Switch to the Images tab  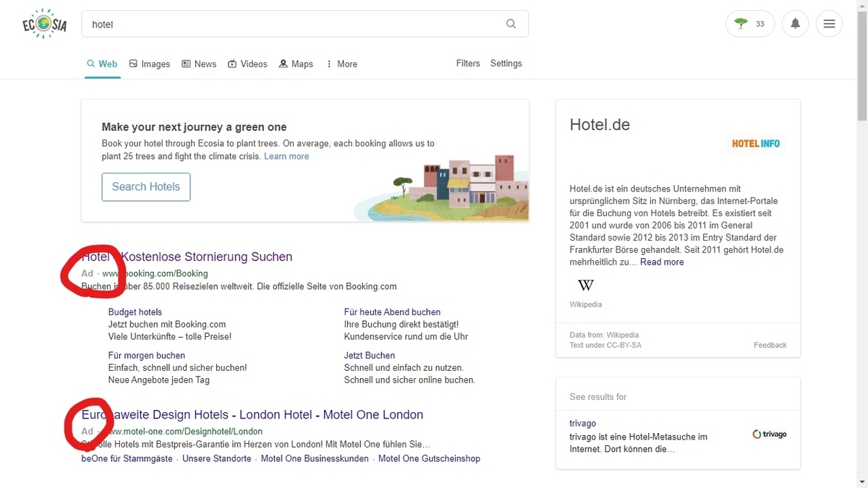pos(150,64)
